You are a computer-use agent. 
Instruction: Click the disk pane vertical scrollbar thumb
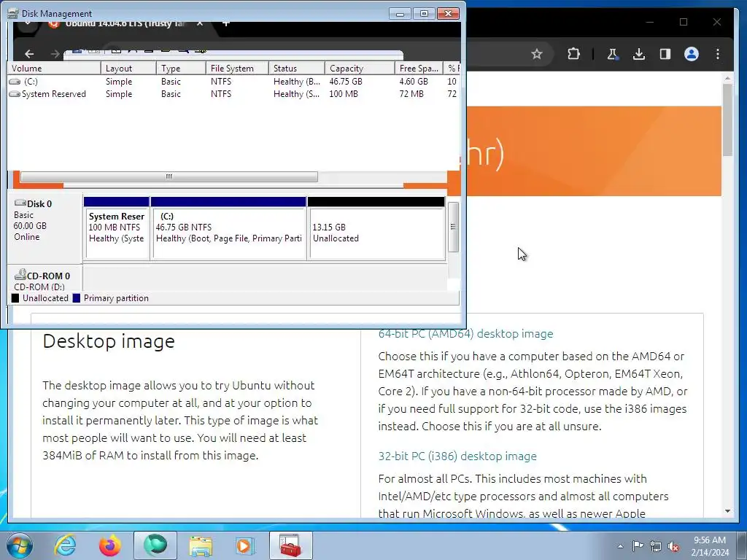[x=453, y=227]
